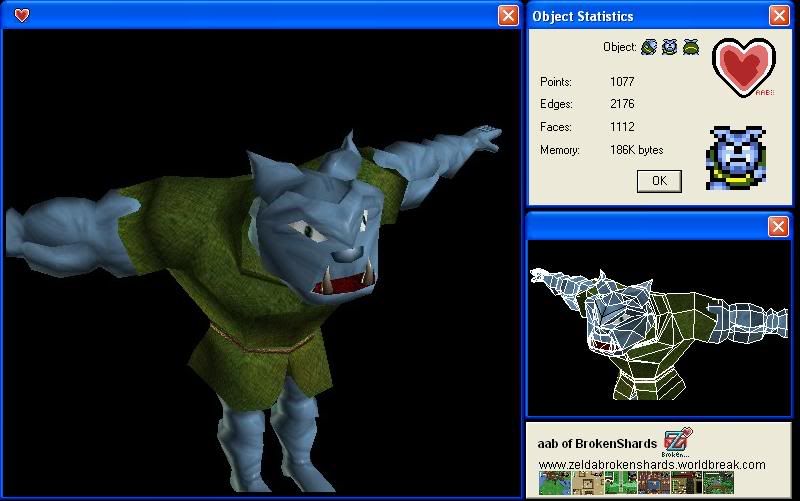Close the 3D moblin render window
Viewport: 800px width, 501px height.
(508, 15)
